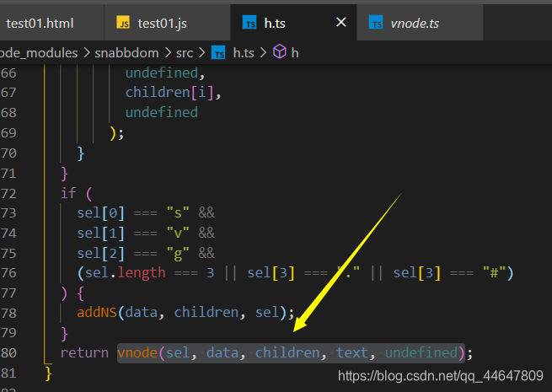This screenshot has height=392, width=552.
Task: Click the purple cube symbol icon in breadcrumb
Action: click(x=280, y=52)
